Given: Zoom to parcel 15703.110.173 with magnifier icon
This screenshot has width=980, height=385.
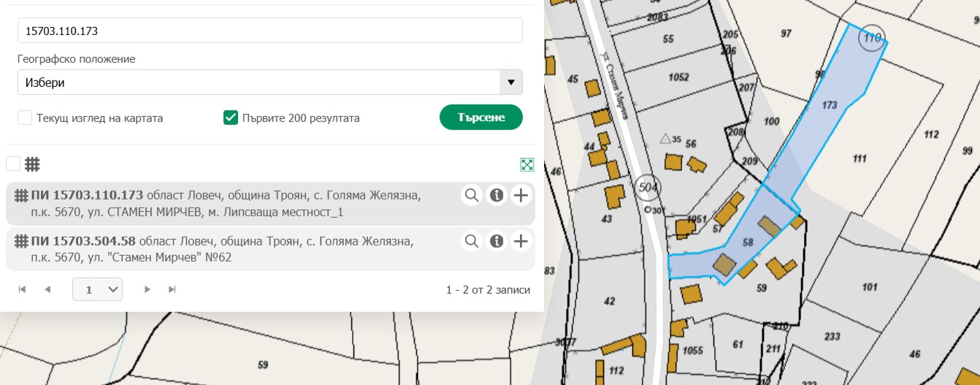Looking at the screenshot, I should coord(472,195).
